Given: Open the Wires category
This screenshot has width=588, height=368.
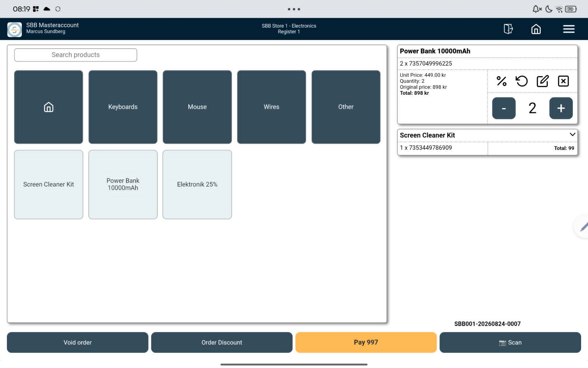Looking at the screenshot, I should coord(271,107).
